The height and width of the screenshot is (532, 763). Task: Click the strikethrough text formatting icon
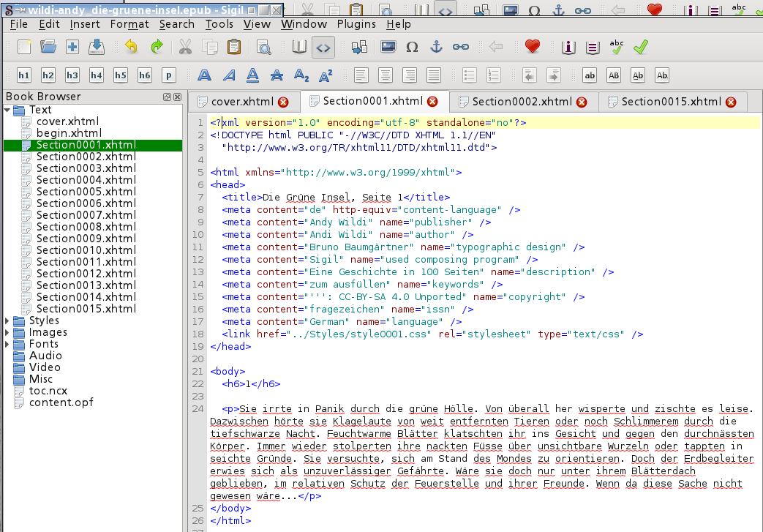(x=277, y=75)
